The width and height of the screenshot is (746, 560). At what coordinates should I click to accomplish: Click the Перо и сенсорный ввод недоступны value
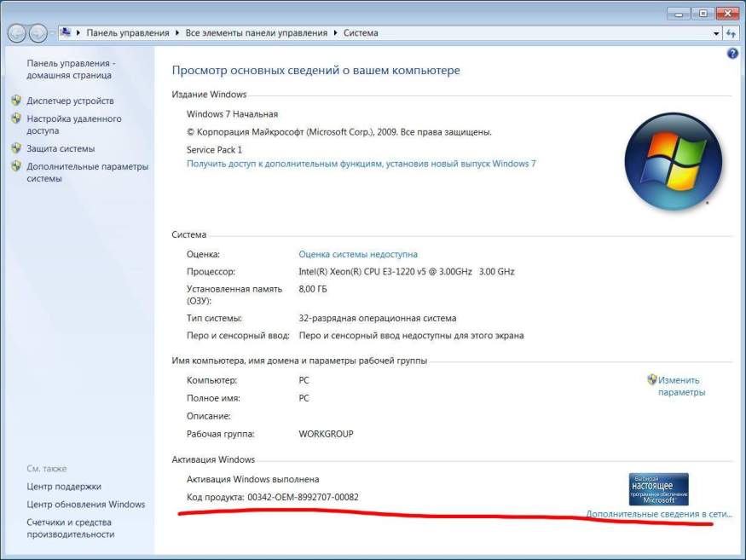tap(411, 336)
